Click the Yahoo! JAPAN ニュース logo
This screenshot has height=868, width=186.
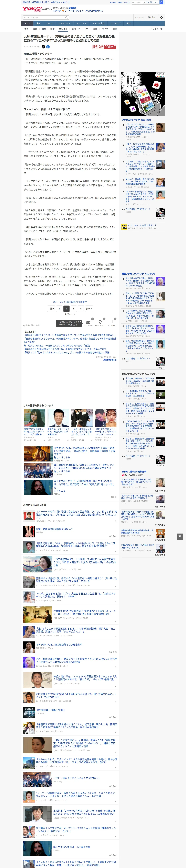coord(37,9)
